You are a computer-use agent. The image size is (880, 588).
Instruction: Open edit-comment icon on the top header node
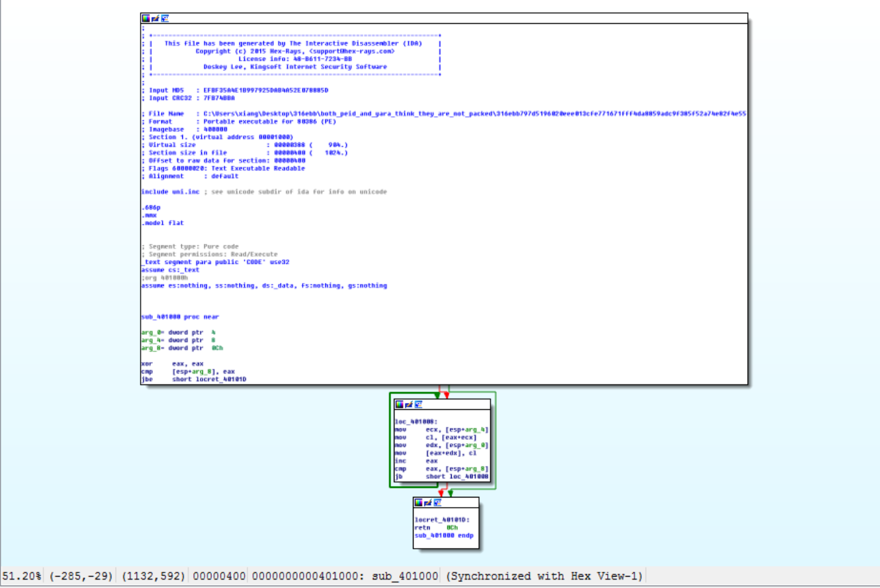155,18
